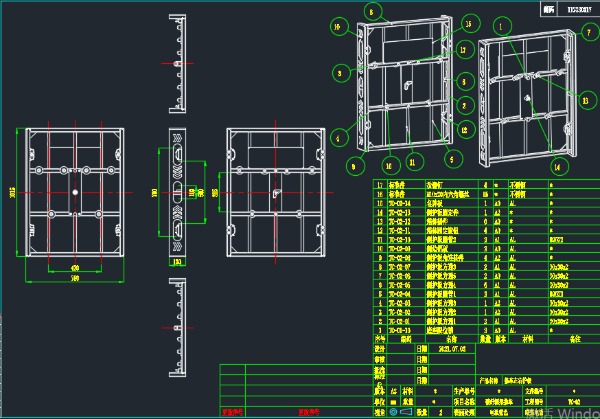Click the center hole of the left front view
600x419 pixels.
(x=75, y=191)
